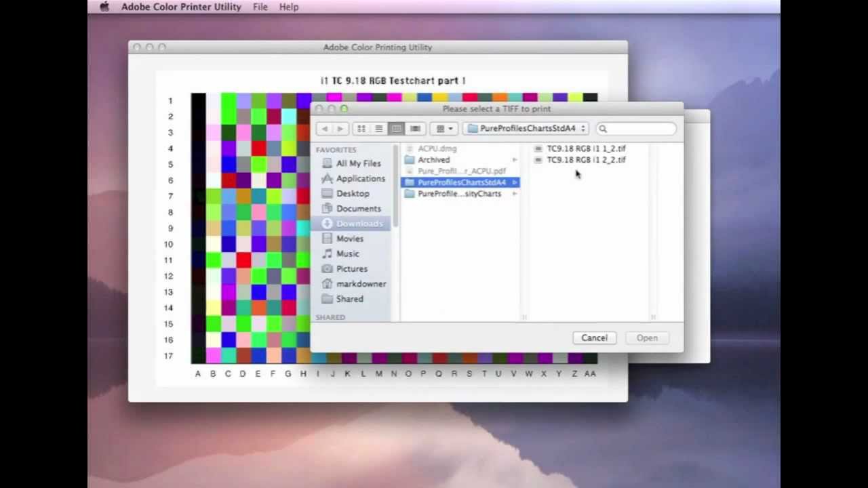Screen dimensions: 868x488
Task: Go forward with the right arrow button
Action: coord(340,129)
